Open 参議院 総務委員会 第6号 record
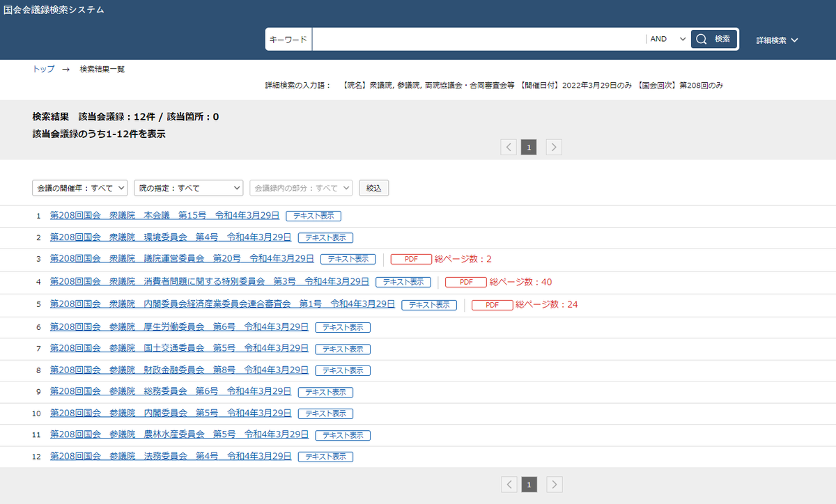 171,391
